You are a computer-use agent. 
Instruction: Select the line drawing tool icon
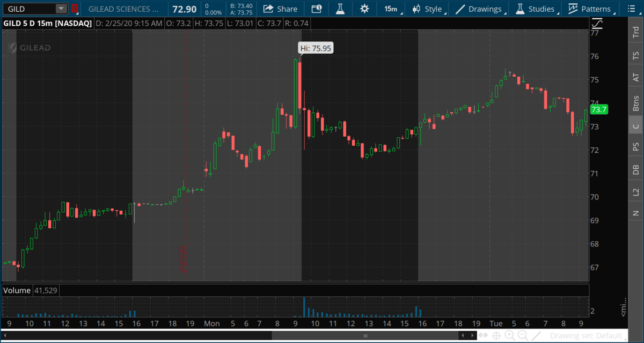pos(536,336)
